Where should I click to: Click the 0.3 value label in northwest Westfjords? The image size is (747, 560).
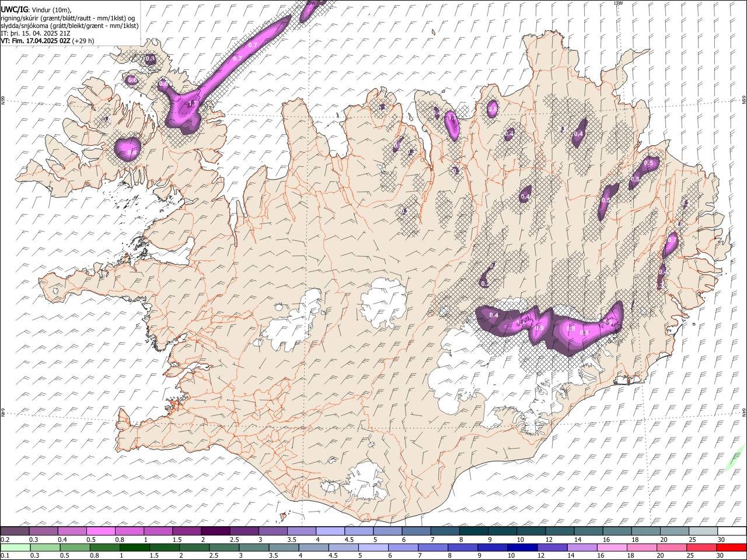150,59
